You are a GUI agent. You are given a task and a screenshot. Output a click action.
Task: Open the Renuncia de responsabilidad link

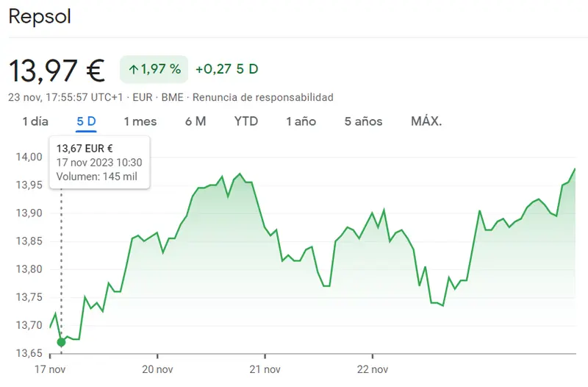pyautogui.click(x=263, y=97)
